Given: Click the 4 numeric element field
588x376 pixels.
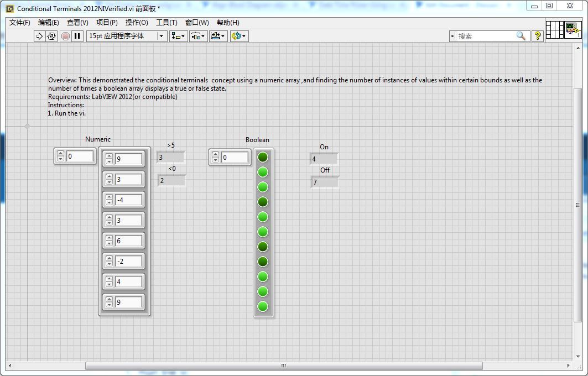Looking at the screenshot, I should (x=129, y=281).
